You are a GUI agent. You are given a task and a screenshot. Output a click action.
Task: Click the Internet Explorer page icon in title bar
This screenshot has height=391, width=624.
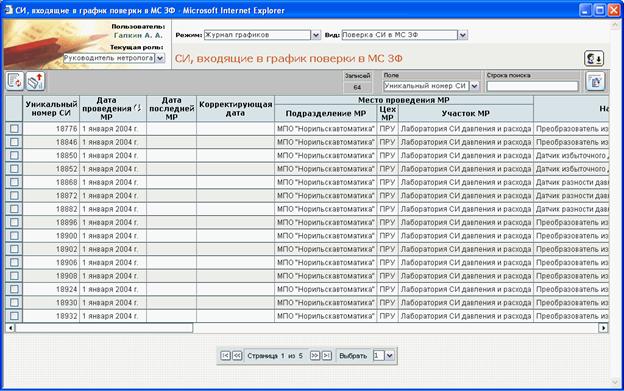click(x=8, y=10)
